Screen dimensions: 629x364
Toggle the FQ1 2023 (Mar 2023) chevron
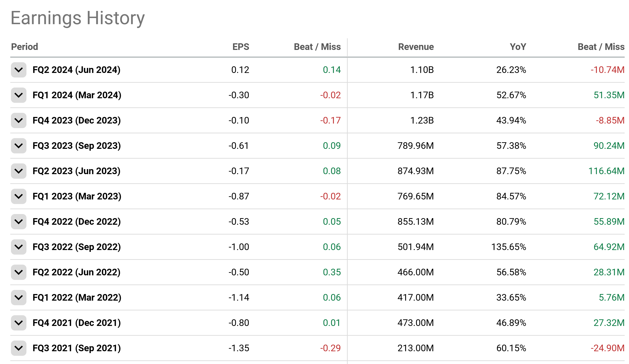19,196
